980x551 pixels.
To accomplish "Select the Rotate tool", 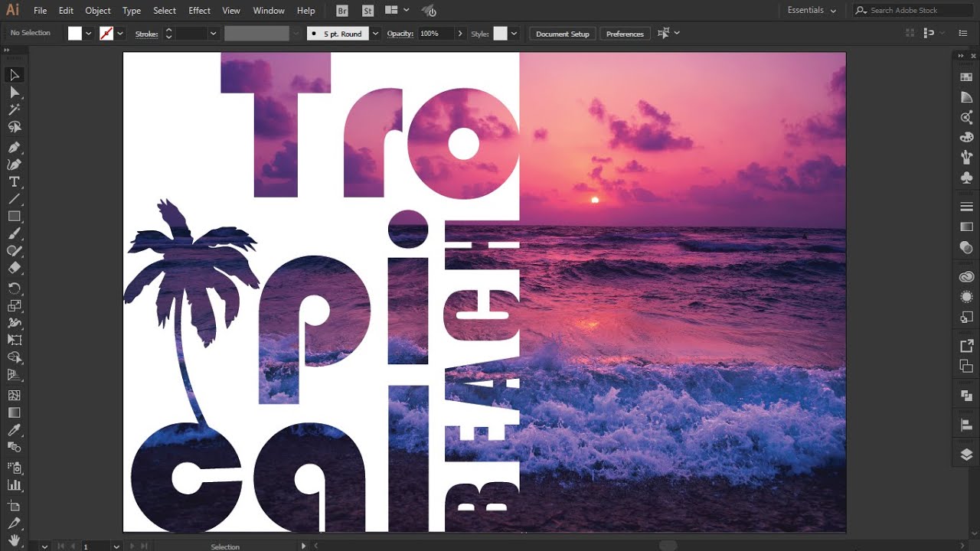I will coord(14,289).
